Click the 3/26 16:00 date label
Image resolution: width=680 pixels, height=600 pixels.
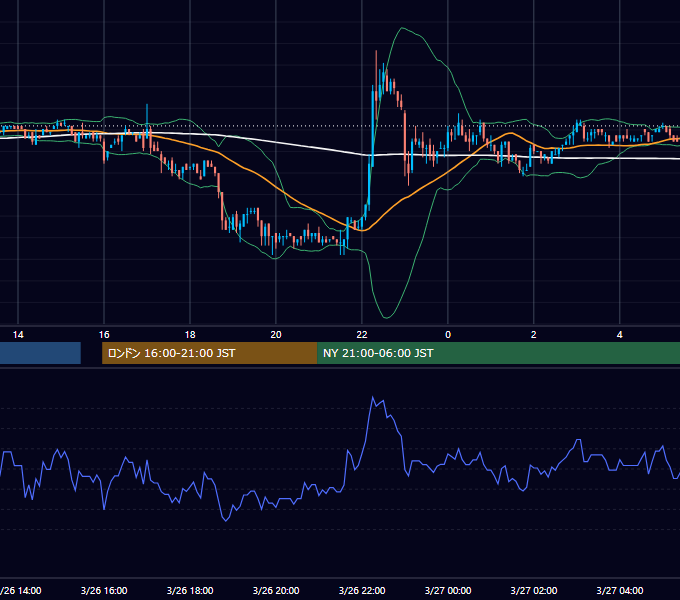point(104,590)
